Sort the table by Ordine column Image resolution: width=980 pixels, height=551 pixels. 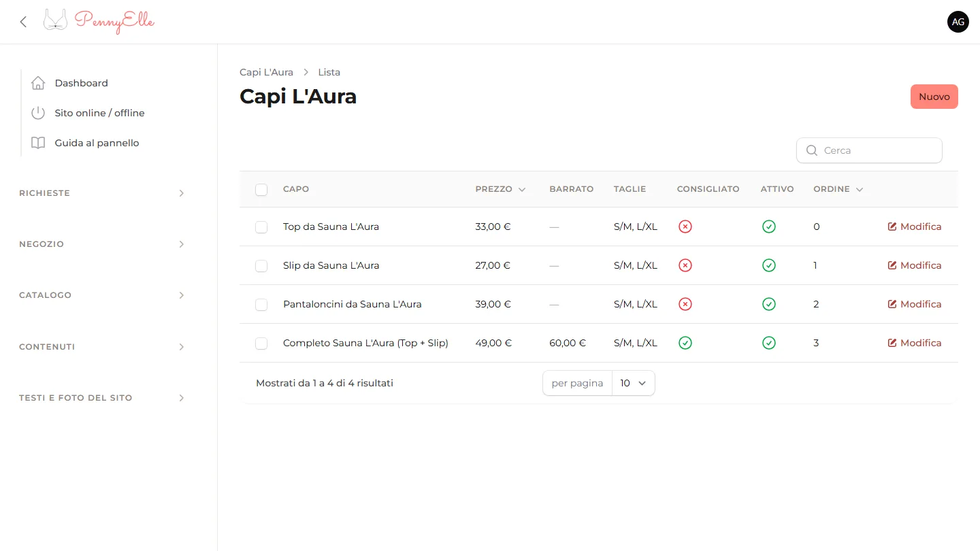coord(838,189)
